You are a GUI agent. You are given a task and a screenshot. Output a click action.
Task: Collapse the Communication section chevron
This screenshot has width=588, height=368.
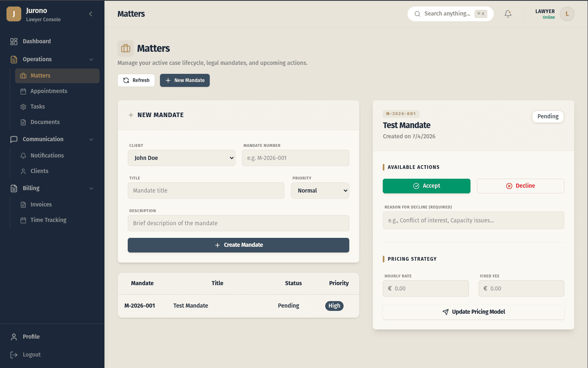(91, 139)
